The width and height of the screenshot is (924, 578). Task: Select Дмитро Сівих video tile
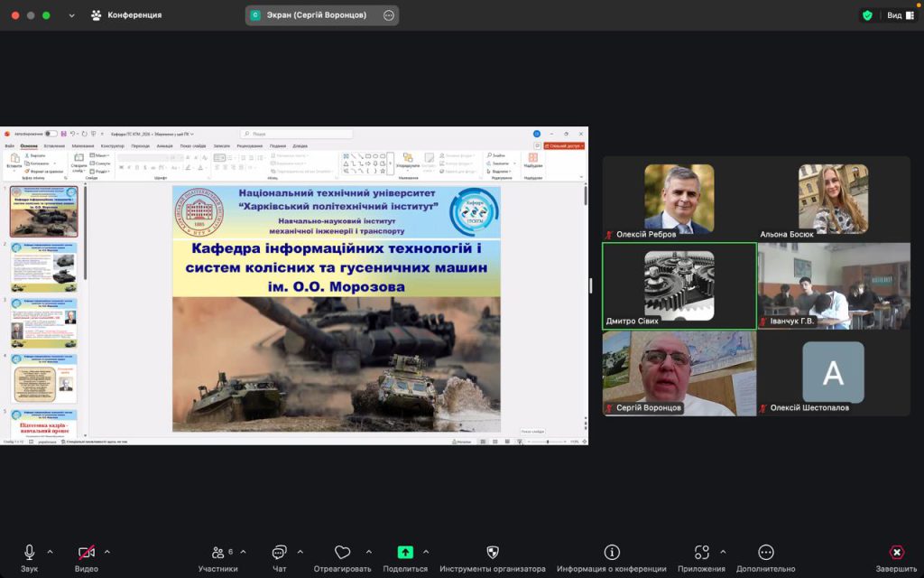click(x=679, y=285)
